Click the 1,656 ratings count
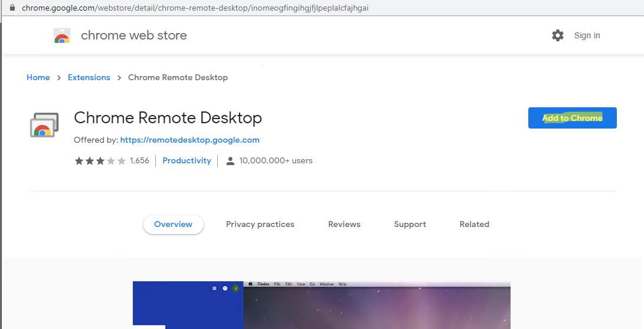This screenshot has width=644, height=329. coord(139,161)
